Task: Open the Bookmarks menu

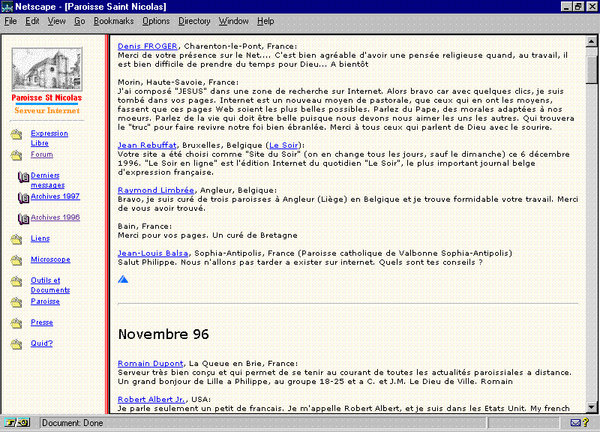Action: (114, 21)
